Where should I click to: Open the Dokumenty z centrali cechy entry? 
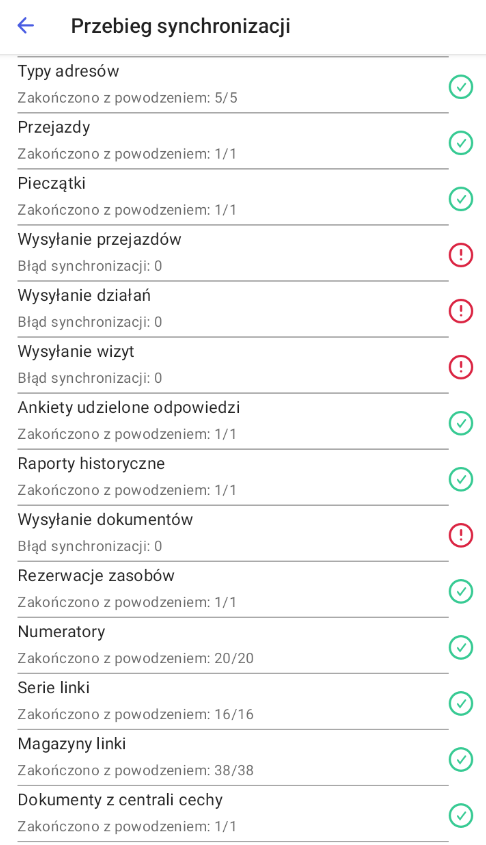243,813
